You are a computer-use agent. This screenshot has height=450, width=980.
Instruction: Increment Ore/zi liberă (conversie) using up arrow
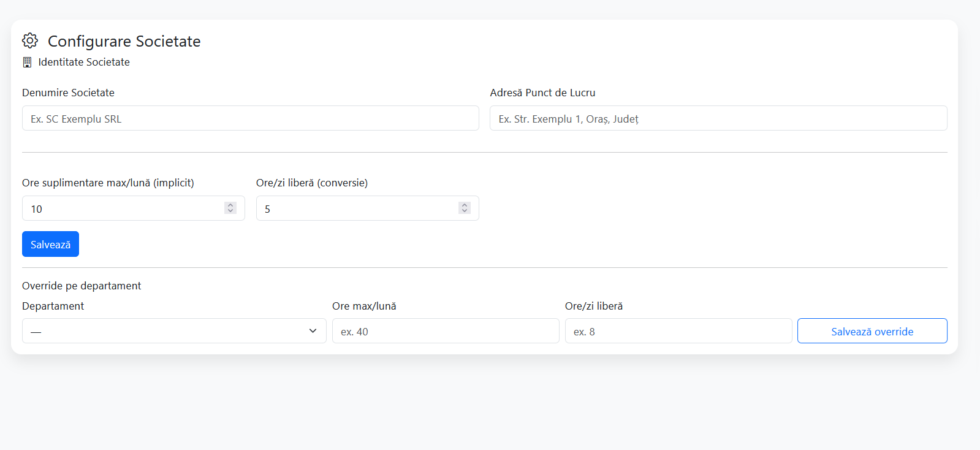point(465,205)
